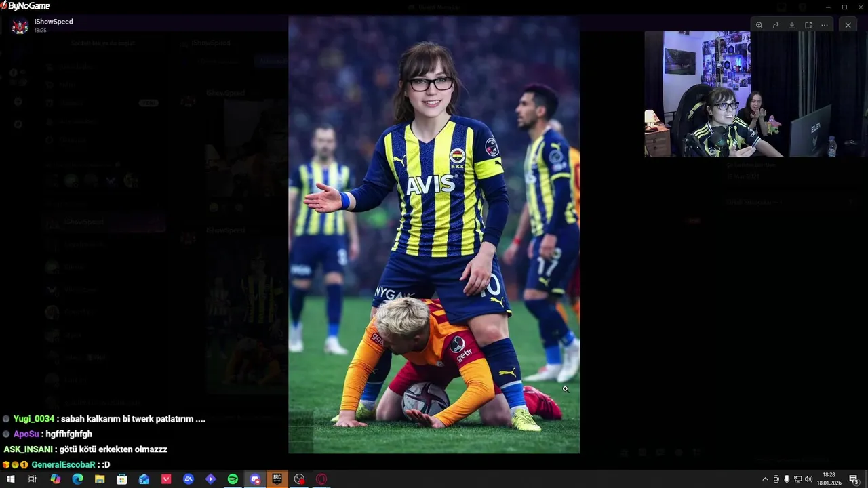Open the Windows Start menu
Image resolution: width=868 pixels, height=488 pixels.
(10, 479)
